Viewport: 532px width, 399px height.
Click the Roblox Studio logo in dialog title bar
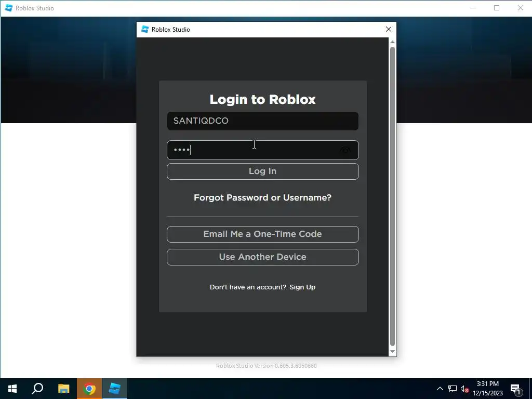click(145, 29)
